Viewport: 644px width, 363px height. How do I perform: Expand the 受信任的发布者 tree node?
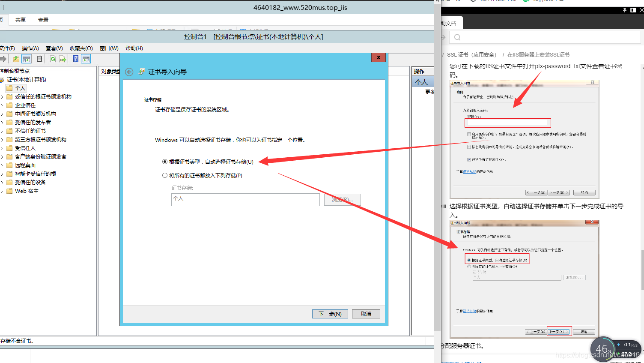2,123
